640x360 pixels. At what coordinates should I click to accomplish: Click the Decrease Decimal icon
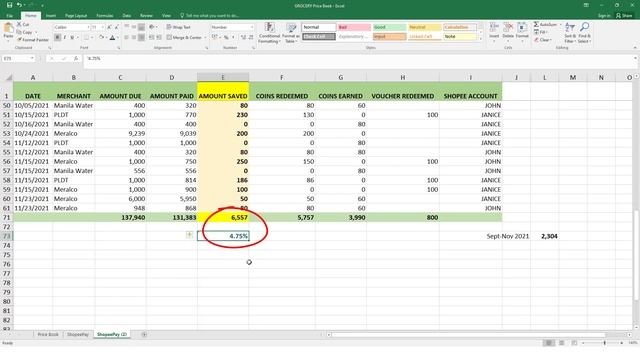(x=251, y=37)
